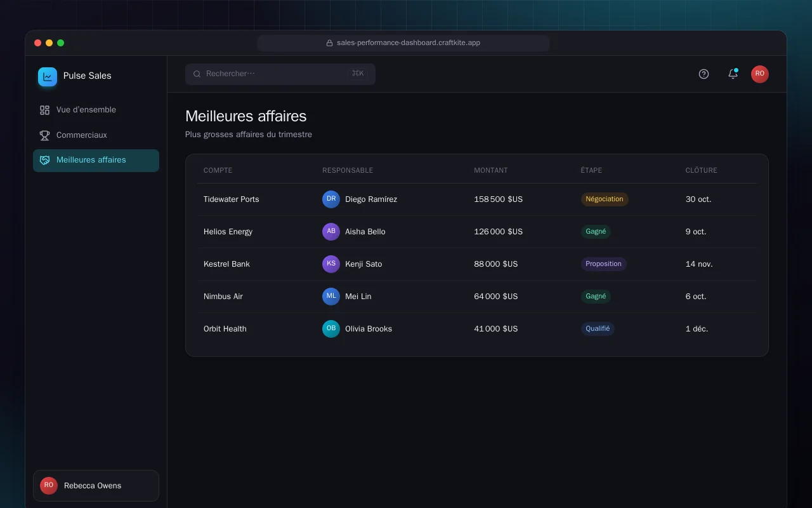The width and height of the screenshot is (812, 508).
Task: Select Olivia Brooks' OB avatar
Action: pos(331,329)
